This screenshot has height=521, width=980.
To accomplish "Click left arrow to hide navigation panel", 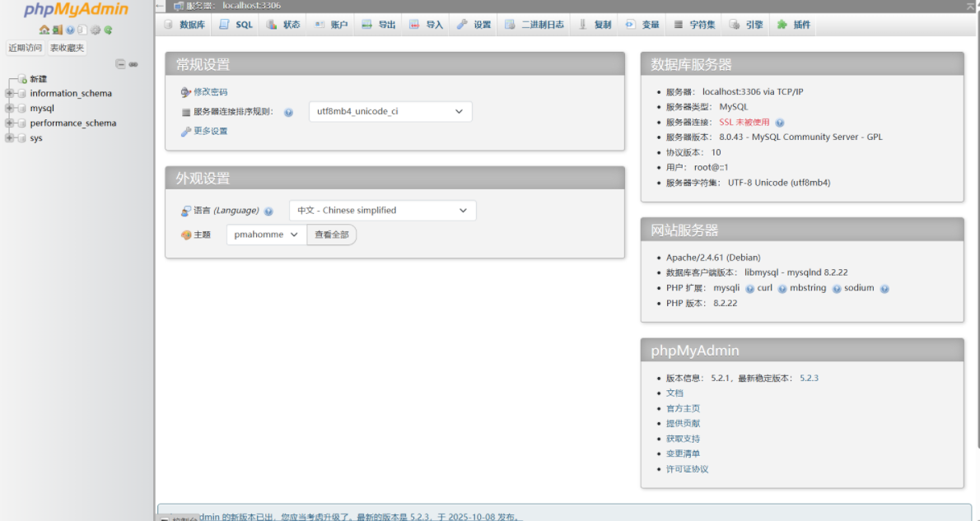I will (x=160, y=6).
